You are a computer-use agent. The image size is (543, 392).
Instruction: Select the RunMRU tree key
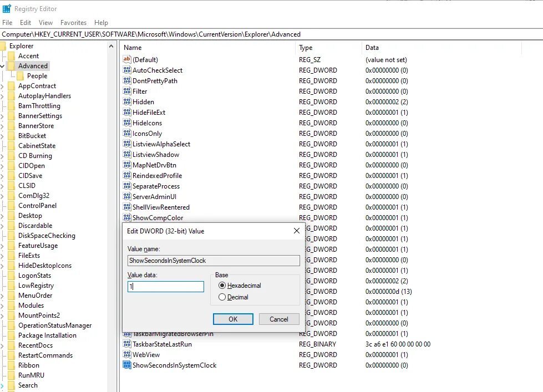(31, 375)
